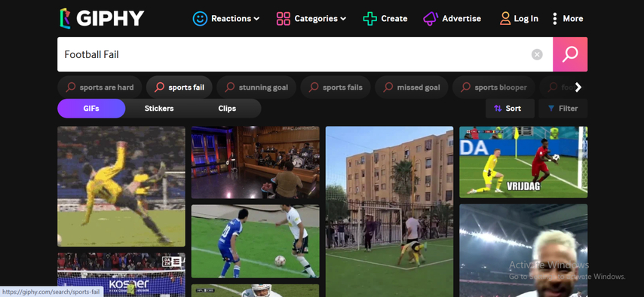Click the magnifier icon in 'sports blooper' chip
The width and height of the screenshot is (644, 297).
click(465, 87)
